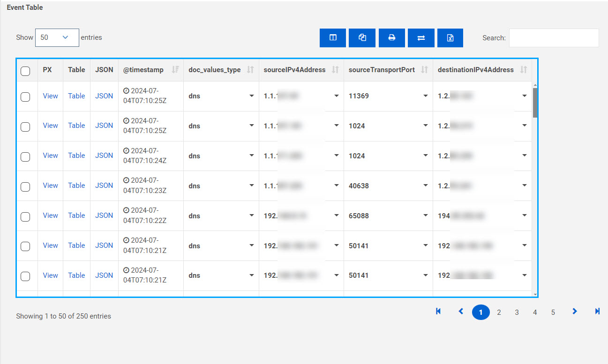608x364 pixels.
Task: Click the two-arrows swap toolbar button
Action: [x=421, y=38]
